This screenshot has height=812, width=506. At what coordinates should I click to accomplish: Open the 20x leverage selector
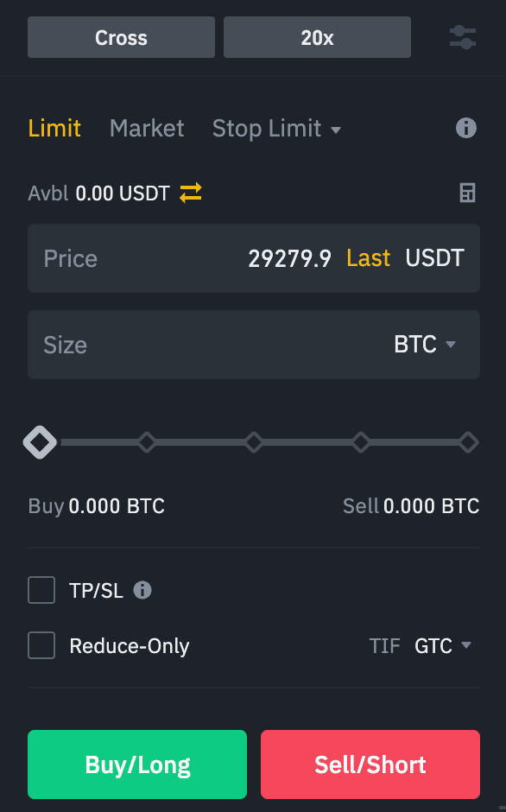(317, 37)
